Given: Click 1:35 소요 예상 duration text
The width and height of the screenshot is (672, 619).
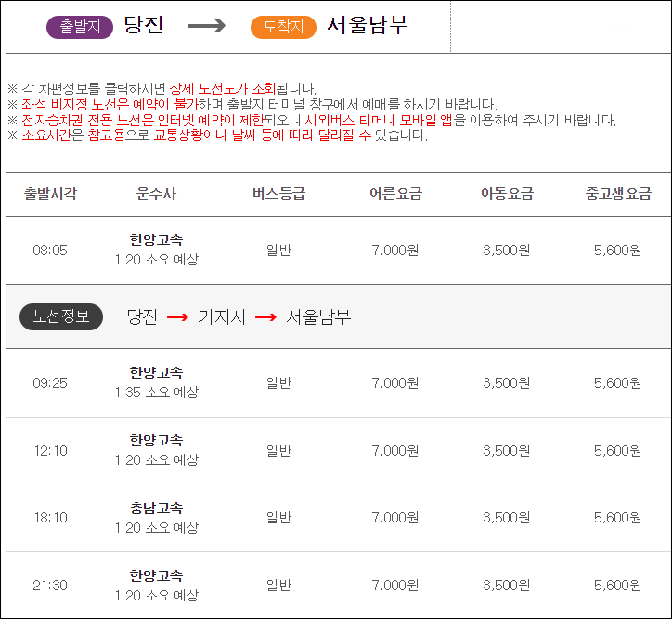Looking at the screenshot, I should (x=157, y=392).
